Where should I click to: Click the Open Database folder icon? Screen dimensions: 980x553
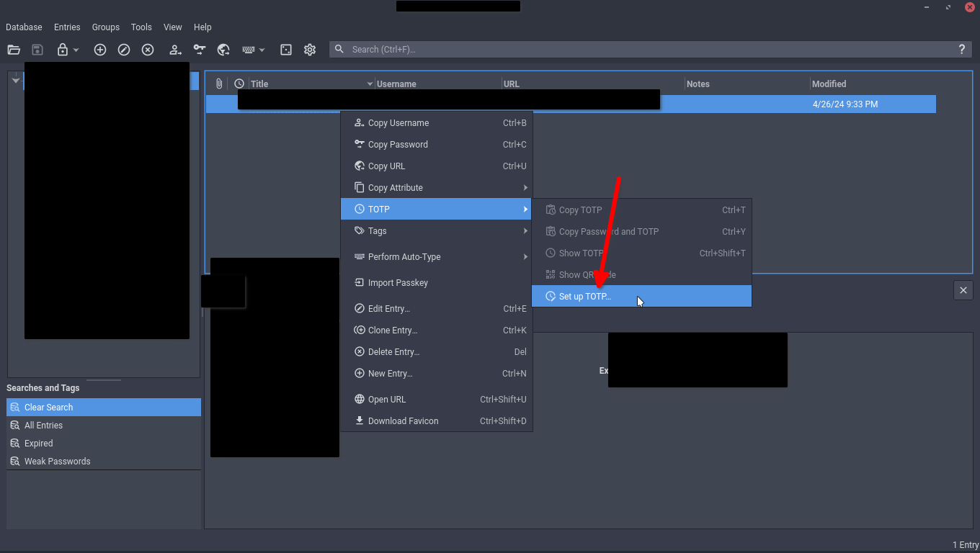coord(14,50)
